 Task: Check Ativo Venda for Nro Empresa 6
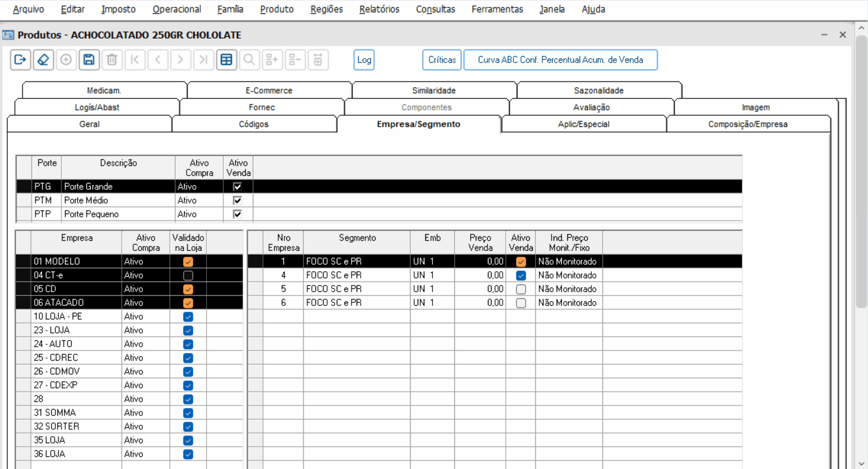click(x=521, y=303)
